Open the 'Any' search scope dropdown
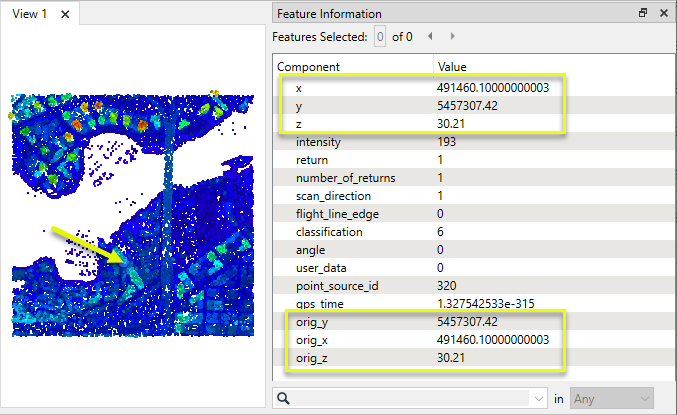 point(612,398)
